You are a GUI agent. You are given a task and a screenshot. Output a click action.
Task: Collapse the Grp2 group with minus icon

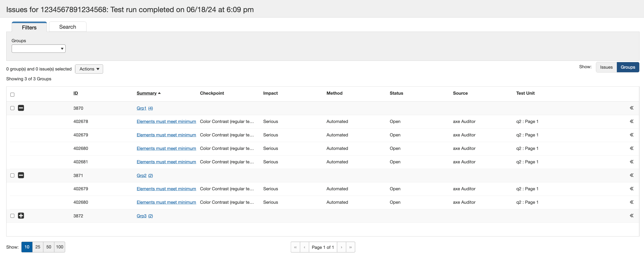click(21, 175)
